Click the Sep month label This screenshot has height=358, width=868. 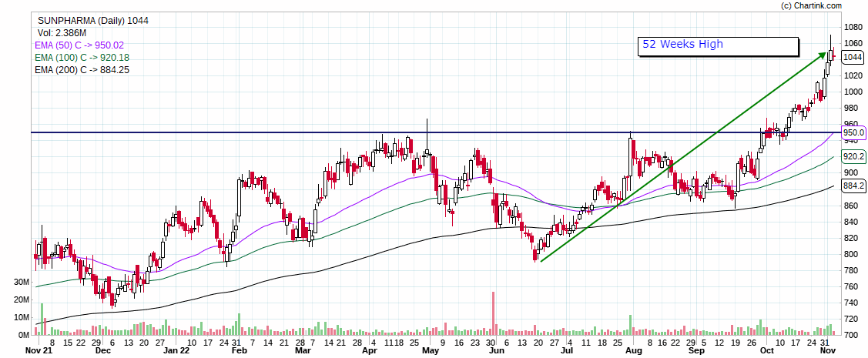(696, 351)
